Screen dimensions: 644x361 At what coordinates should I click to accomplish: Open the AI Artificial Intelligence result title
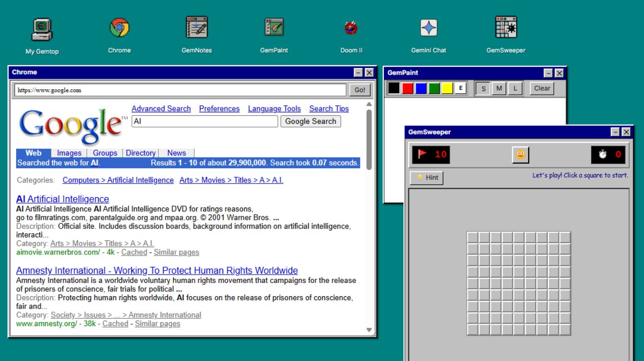click(62, 199)
